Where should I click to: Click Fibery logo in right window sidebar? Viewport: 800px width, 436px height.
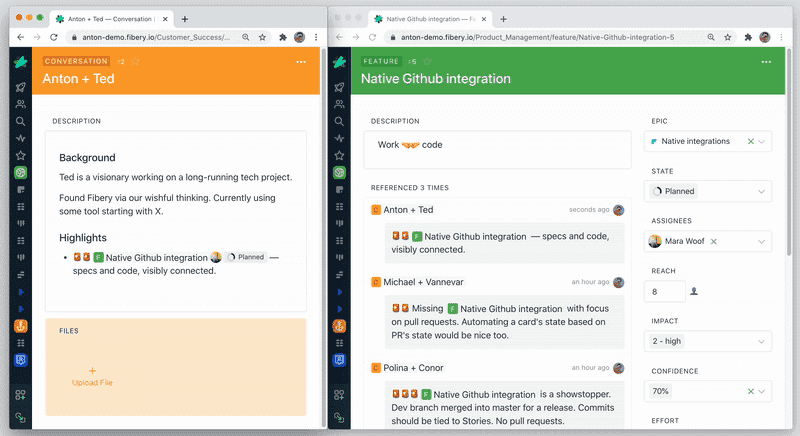(339, 62)
